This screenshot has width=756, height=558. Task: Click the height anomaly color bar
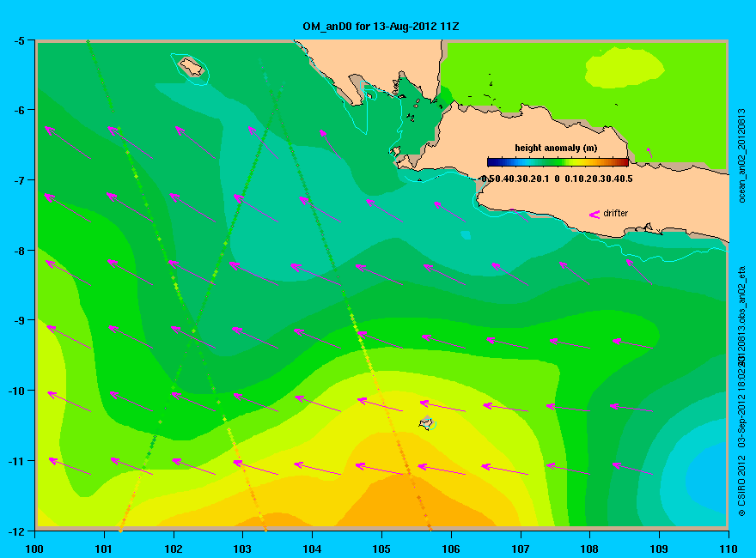pos(558,162)
